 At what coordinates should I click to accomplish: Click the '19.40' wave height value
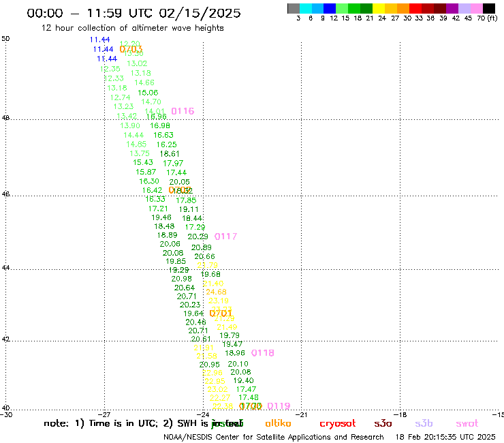click(x=243, y=380)
